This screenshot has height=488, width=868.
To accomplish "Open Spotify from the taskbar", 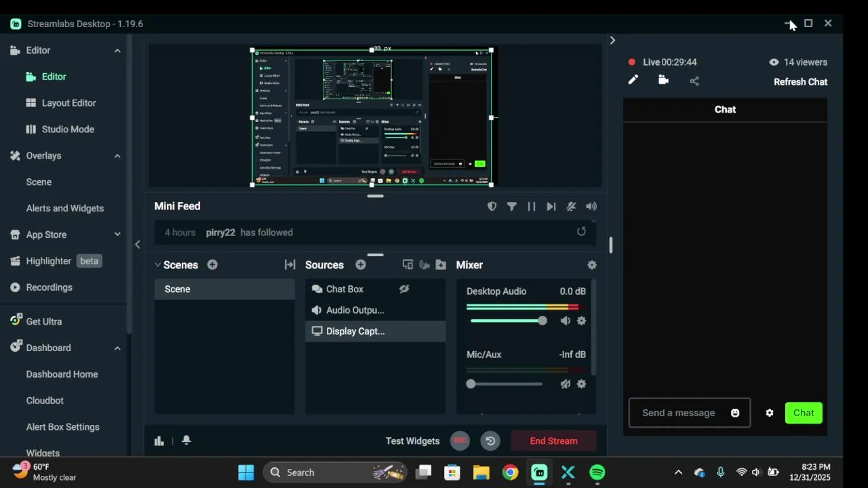I will [597, 472].
